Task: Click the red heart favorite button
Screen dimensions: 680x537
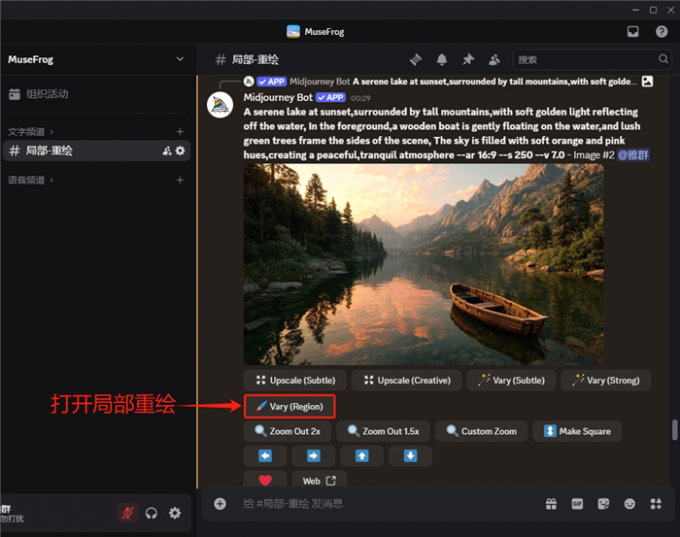Action: (x=265, y=480)
